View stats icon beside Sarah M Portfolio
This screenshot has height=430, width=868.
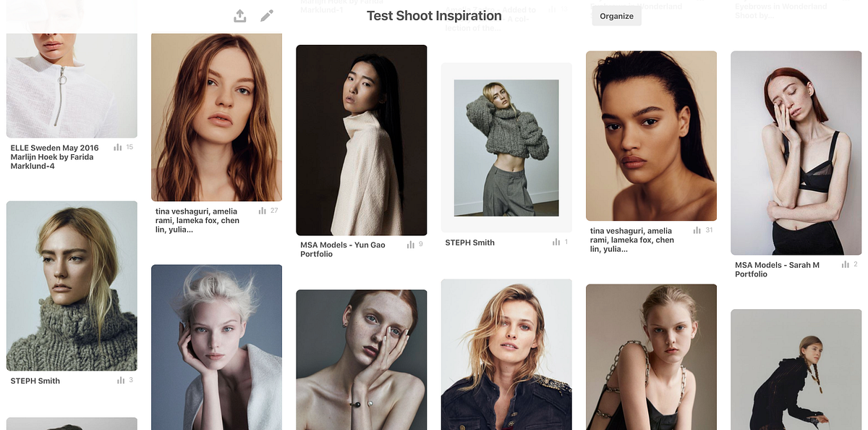click(845, 264)
